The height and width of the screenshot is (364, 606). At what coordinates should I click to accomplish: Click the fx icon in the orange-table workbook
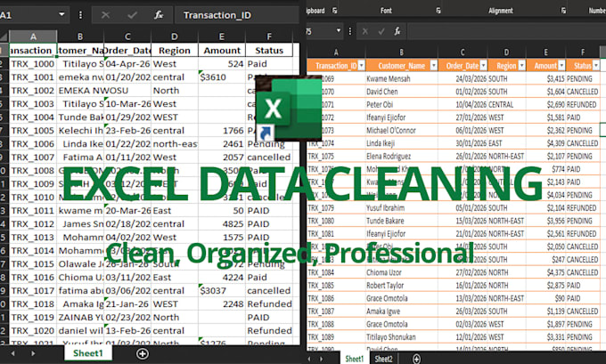(397, 31)
